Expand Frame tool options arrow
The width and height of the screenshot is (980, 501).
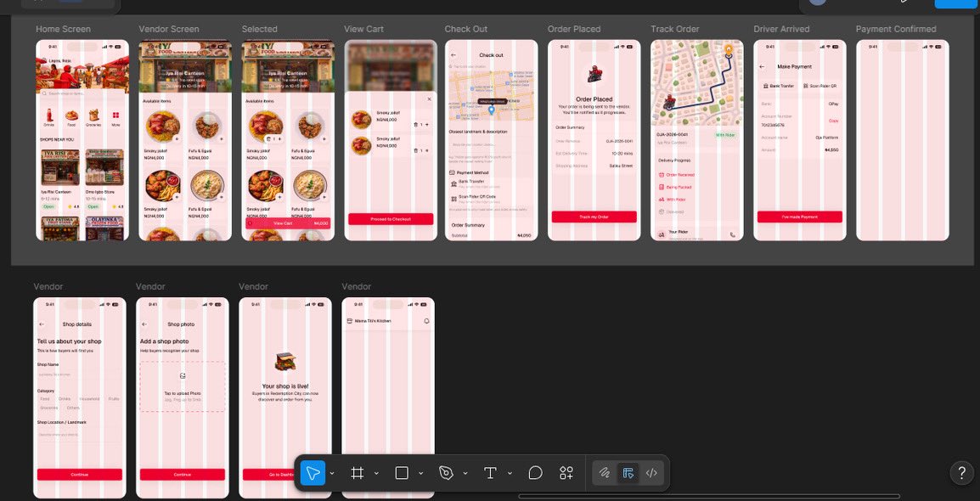pyautogui.click(x=376, y=474)
